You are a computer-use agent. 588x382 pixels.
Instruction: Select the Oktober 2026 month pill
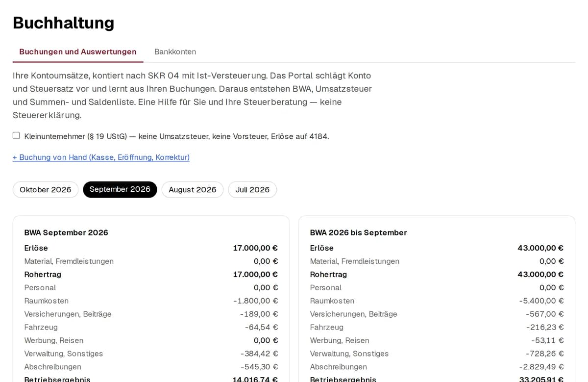(x=46, y=190)
